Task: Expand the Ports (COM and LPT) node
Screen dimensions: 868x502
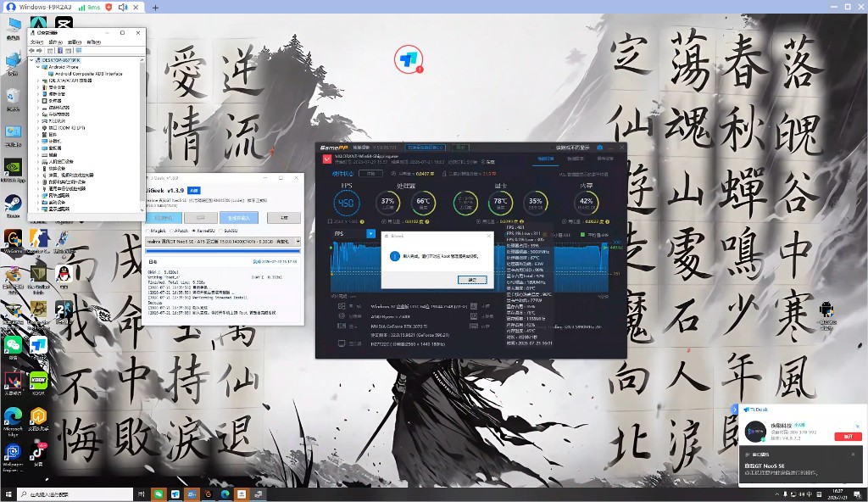Action: click(x=38, y=127)
